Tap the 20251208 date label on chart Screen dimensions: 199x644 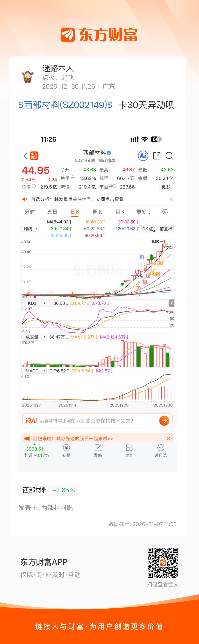tap(119, 405)
